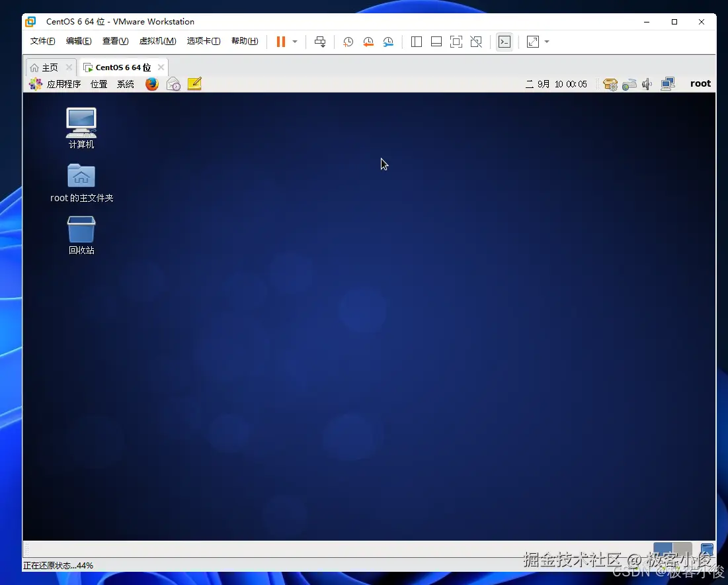The height and width of the screenshot is (585, 728).
Task: Open the 文件(F) menu
Action: tap(43, 41)
